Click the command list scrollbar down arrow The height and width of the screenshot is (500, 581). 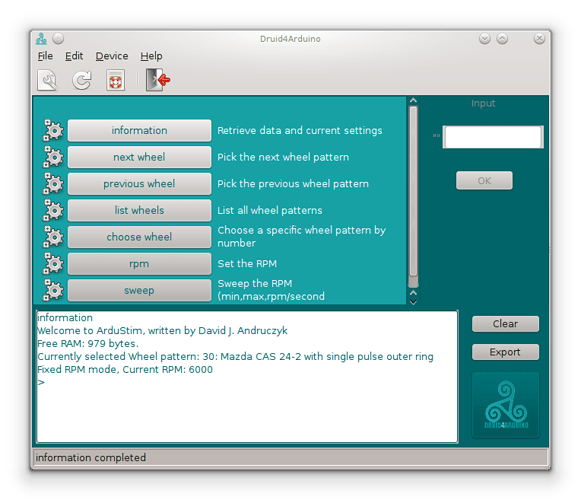click(414, 302)
